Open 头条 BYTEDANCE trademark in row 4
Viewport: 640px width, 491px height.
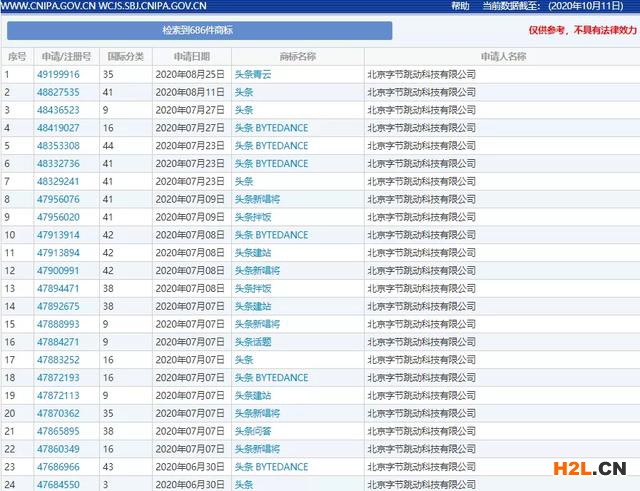tap(271, 128)
